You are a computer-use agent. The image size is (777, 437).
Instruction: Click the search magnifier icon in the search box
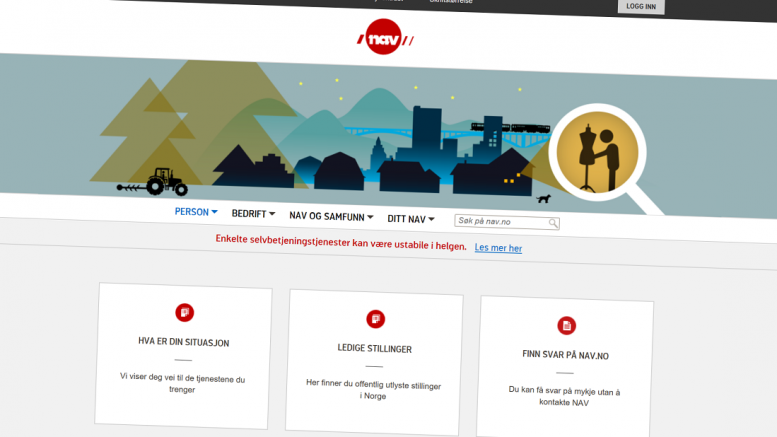(553, 223)
